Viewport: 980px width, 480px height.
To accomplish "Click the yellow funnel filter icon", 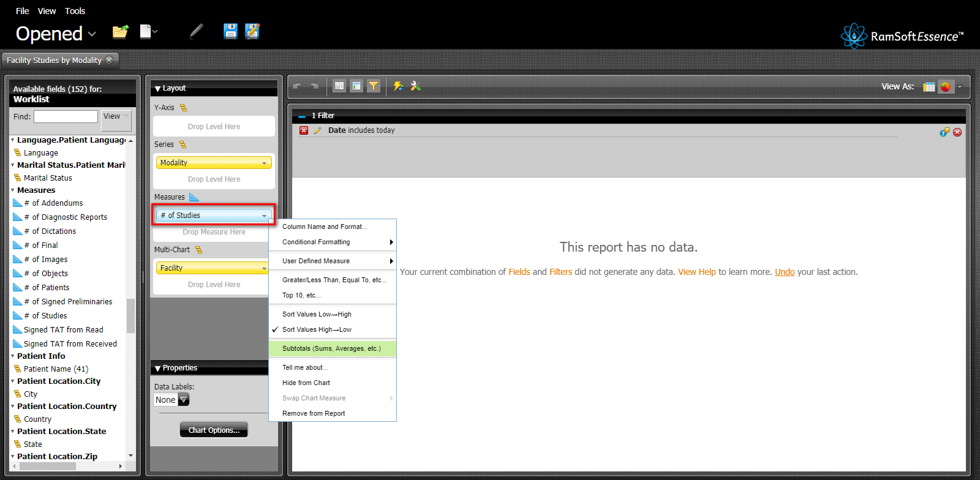I will [x=374, y=86].
